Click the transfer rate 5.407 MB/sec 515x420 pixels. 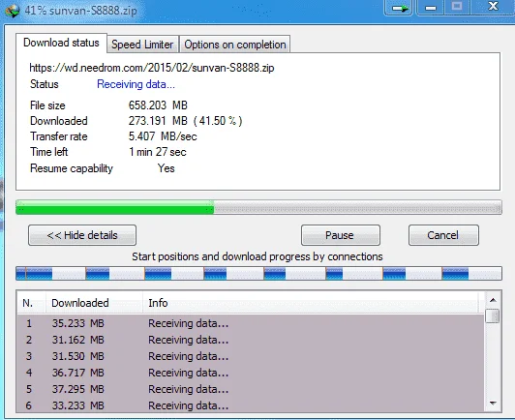pyautogui.click(x=163, y=136)
